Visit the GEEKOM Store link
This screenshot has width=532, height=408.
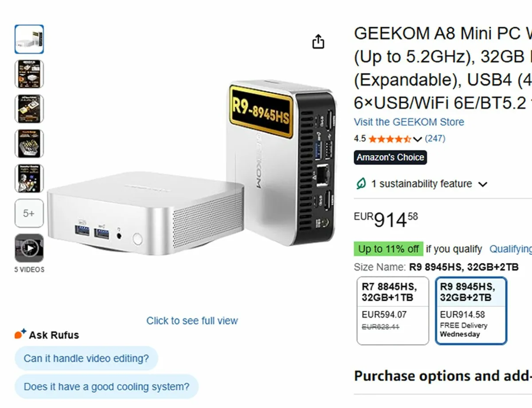click(409, 122)
